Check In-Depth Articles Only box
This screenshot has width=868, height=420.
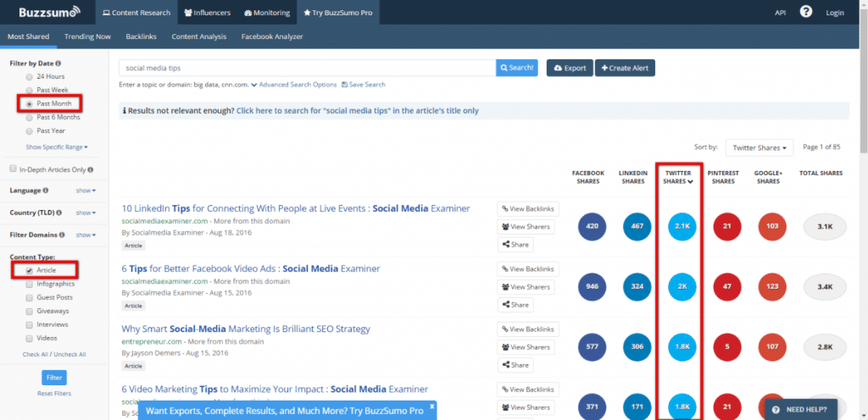click(13, 169)
